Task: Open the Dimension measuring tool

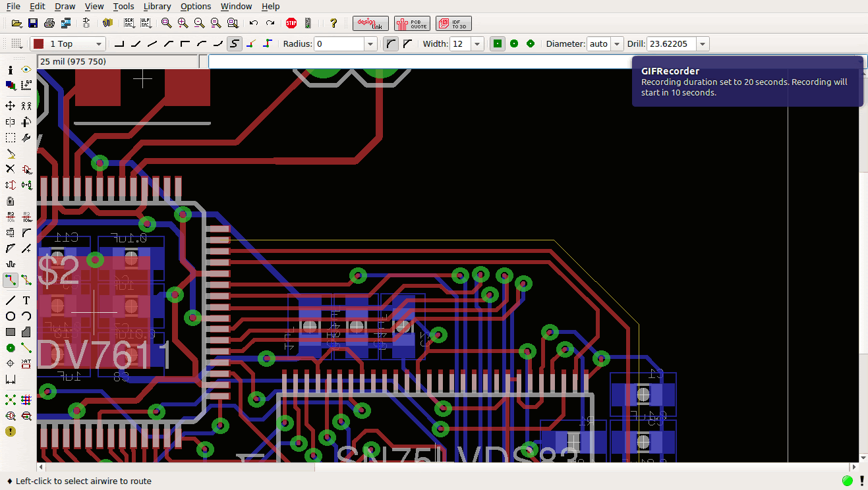Action: [x=11, y=379]
